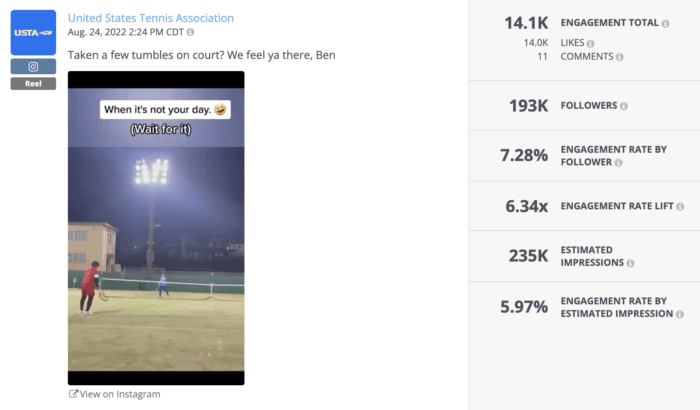Open the tennis reel video thumbnail
The height and width of the screenshot is (410, 700).
click(156, 228)
